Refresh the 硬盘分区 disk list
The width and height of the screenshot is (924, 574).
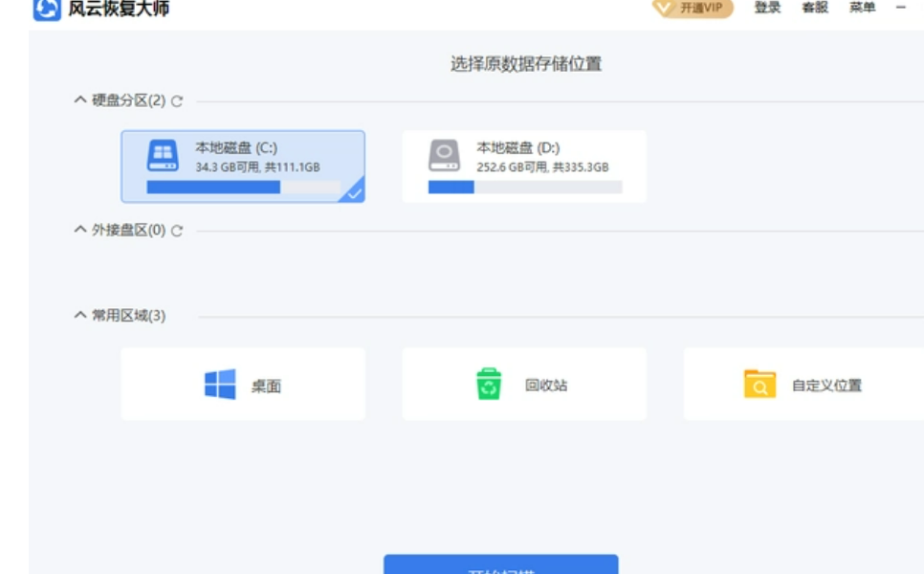click(177, 100)
